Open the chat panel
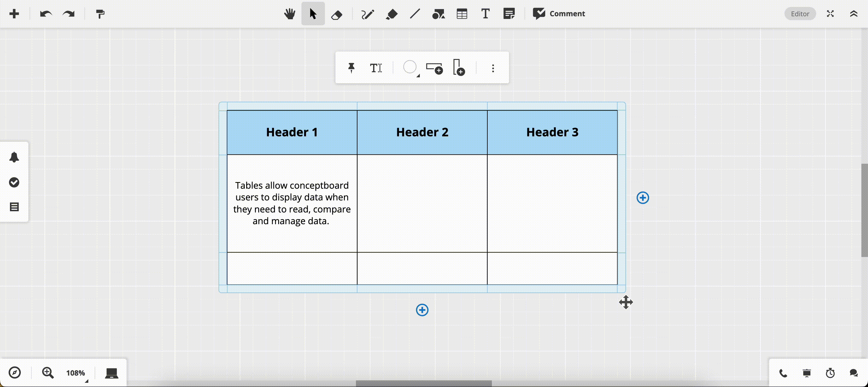Screen dimensions: 868x387 coord(853,373)
